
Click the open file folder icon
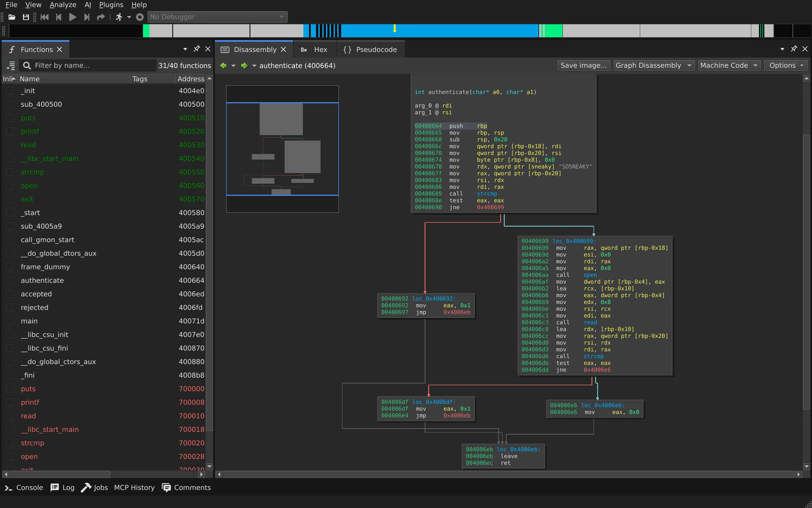click(12, 17)
